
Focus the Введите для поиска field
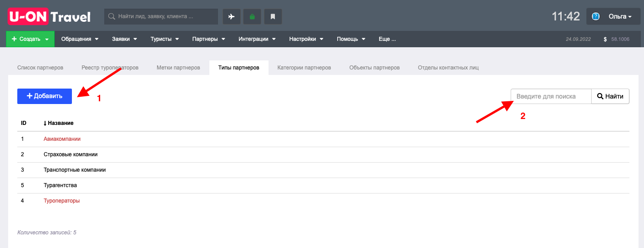coord(551,96)
